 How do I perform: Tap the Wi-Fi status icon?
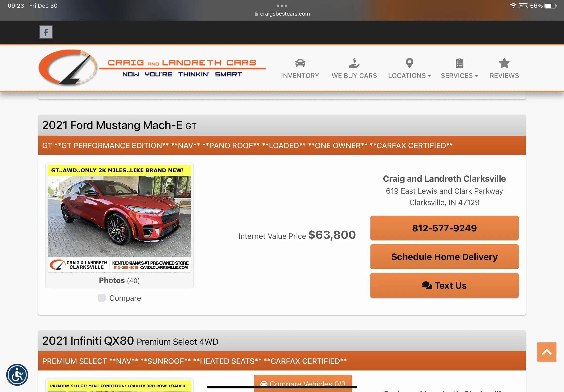pos(513,6)
